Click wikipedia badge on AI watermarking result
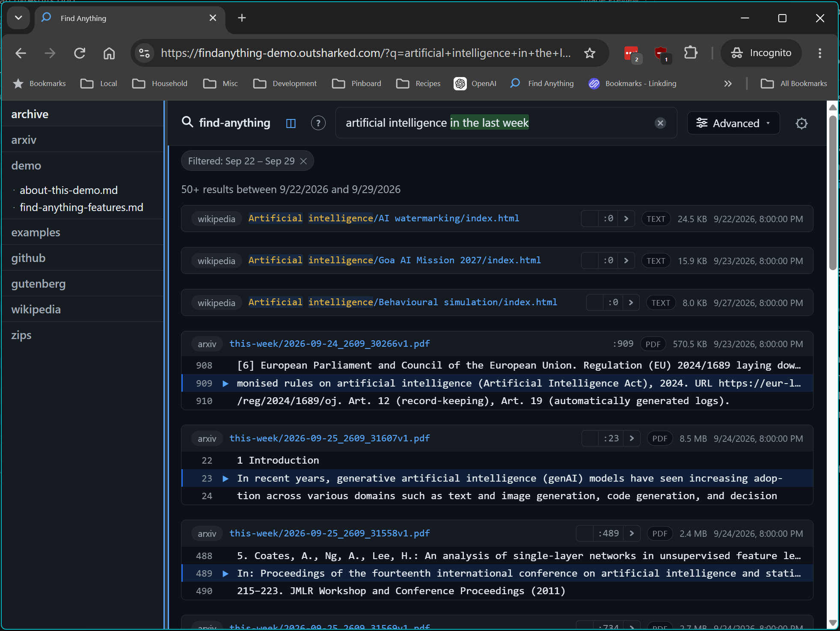840x631 pixels. click(x=217, y=219)
